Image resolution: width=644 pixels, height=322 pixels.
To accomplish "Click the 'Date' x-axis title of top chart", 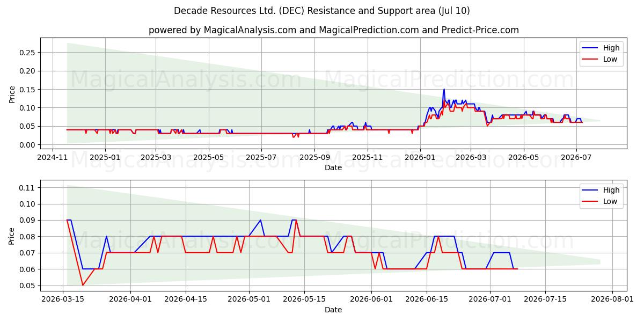I will tap(333, 168).
